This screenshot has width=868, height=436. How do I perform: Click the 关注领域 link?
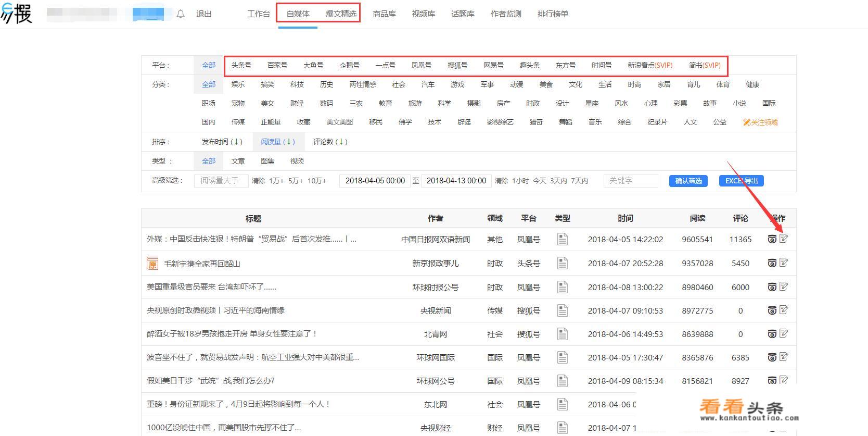point(760,122)
